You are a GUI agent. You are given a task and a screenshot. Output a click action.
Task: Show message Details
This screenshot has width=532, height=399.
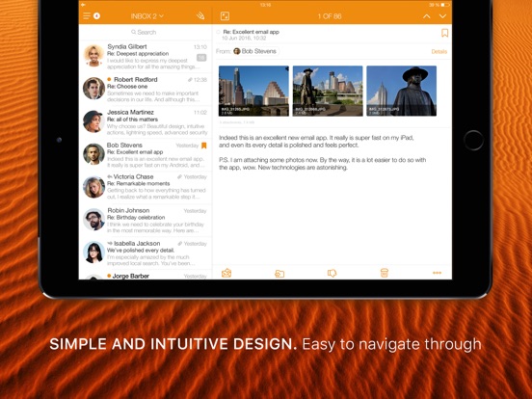[439, 52]
